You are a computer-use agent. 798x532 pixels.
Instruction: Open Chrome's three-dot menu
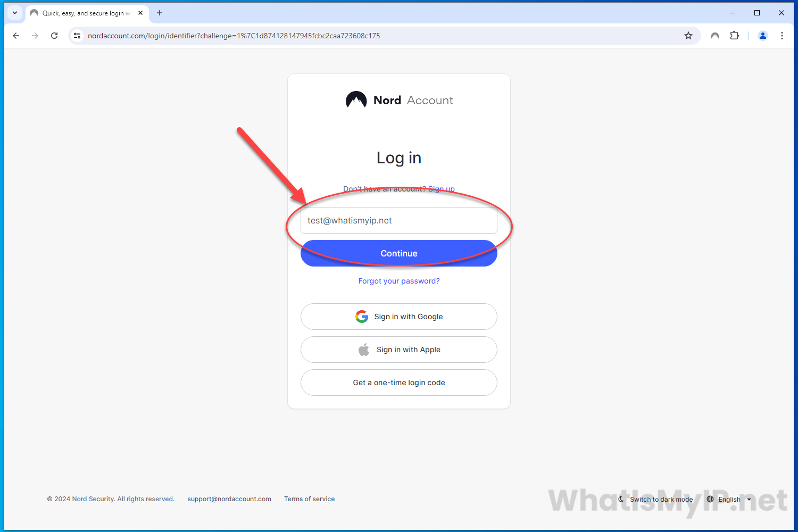tap(782, 36)
